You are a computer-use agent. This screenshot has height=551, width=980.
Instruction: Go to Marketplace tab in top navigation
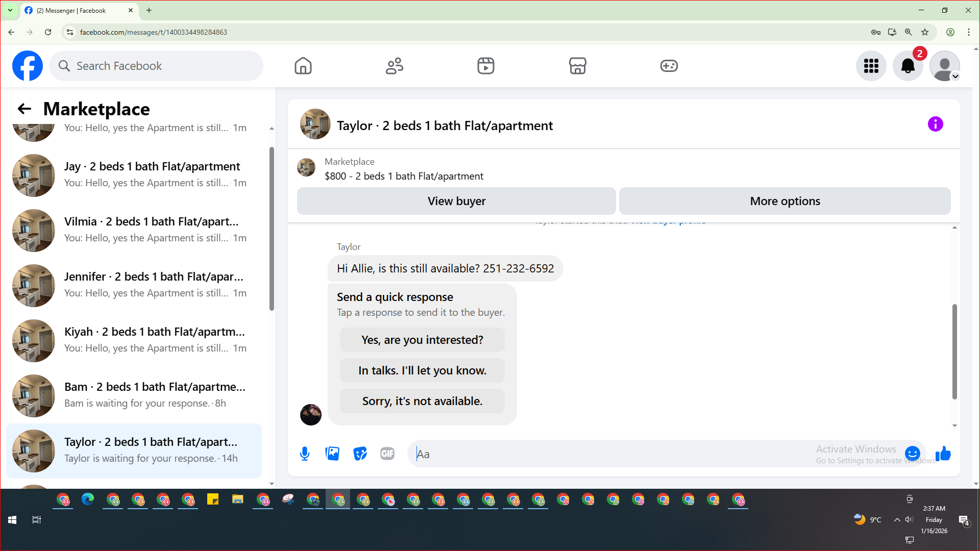577,66
